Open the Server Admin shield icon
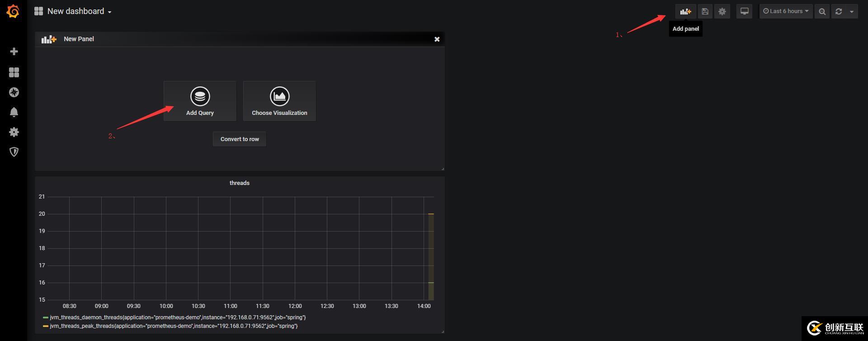This screenshot has width=868, height=341. pyautogui.click(x=14, y=152)
